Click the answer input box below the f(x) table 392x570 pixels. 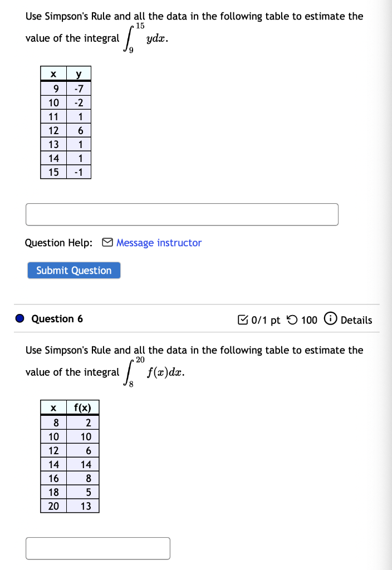tap(98, 548)
